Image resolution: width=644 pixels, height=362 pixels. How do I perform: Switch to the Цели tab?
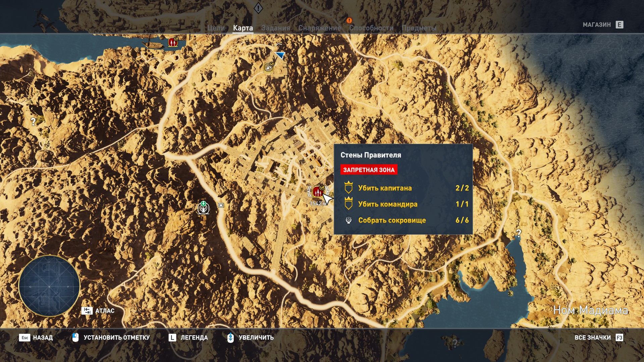point(216,28)
